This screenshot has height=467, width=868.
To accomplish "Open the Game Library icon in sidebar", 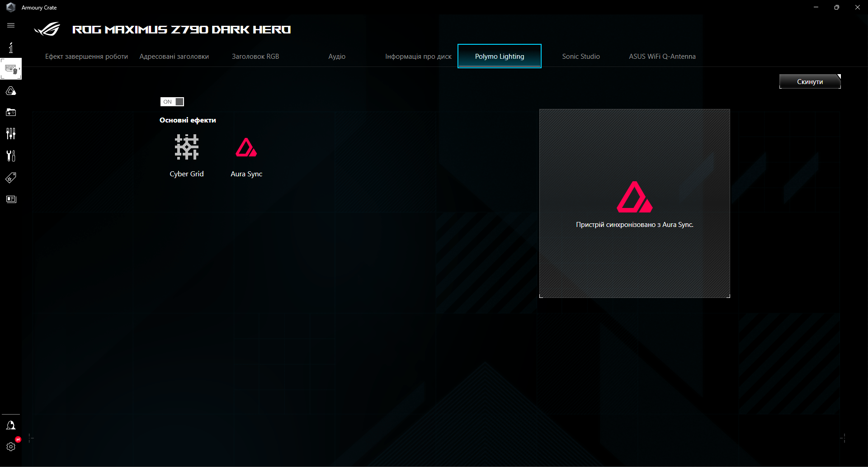I will pyautogui.click(x=11, y=112).
